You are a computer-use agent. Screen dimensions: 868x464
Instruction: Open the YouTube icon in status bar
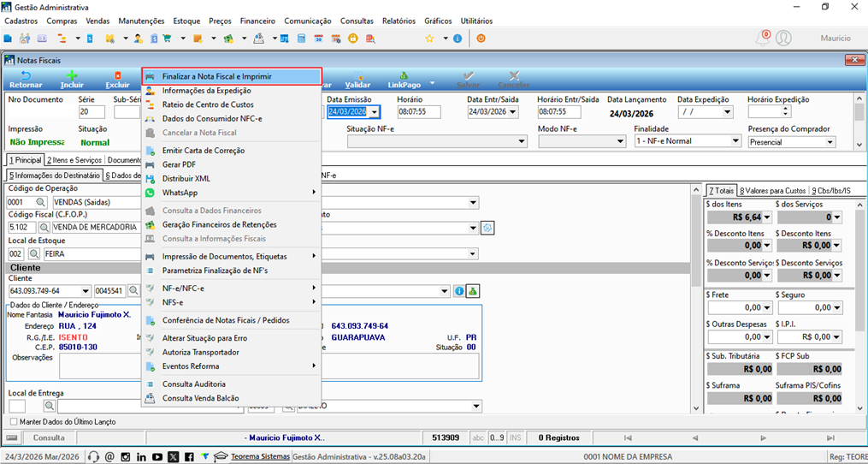point(157,457)
